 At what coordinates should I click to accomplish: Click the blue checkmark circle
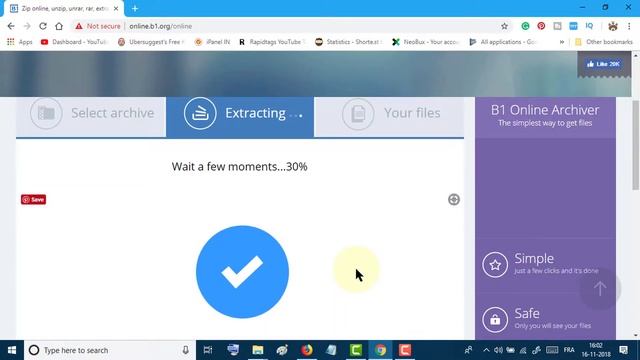242,272
